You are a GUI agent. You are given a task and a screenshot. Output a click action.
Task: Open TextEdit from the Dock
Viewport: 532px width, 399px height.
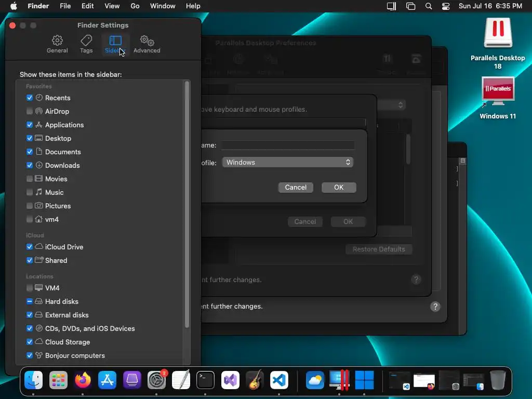181,380
